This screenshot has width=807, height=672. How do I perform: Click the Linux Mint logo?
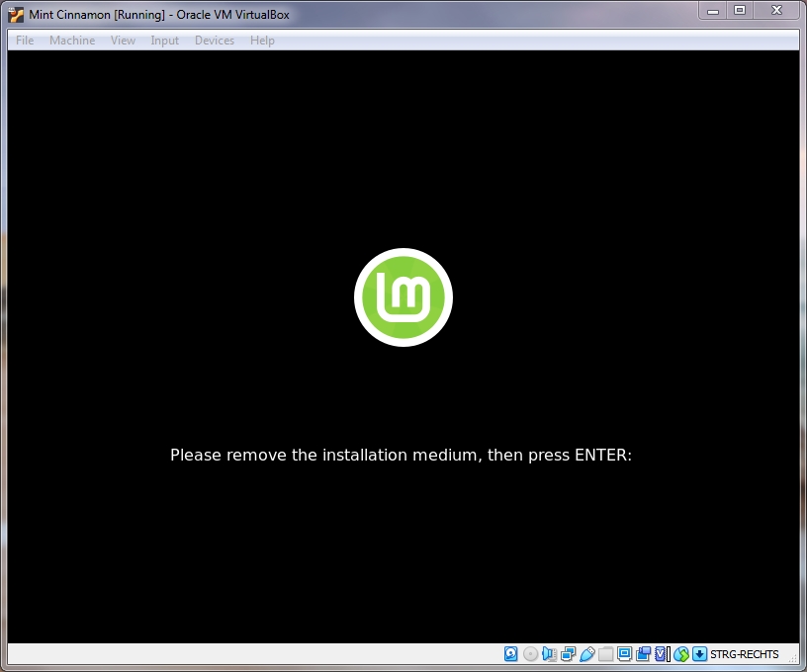[403, 297]
